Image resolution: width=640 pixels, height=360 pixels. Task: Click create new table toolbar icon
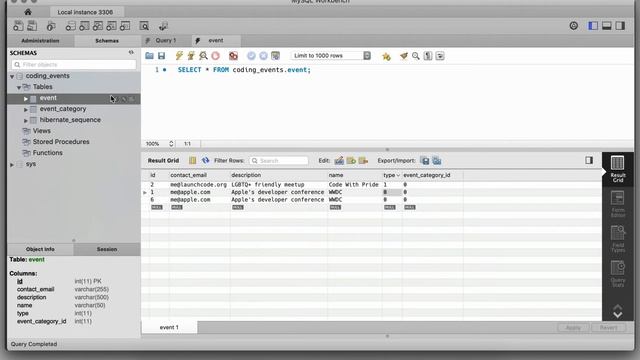click(84, 26)
